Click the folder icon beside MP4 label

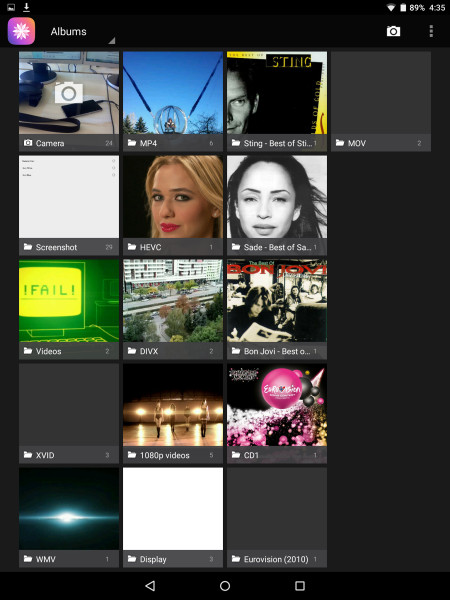(132, 143)
